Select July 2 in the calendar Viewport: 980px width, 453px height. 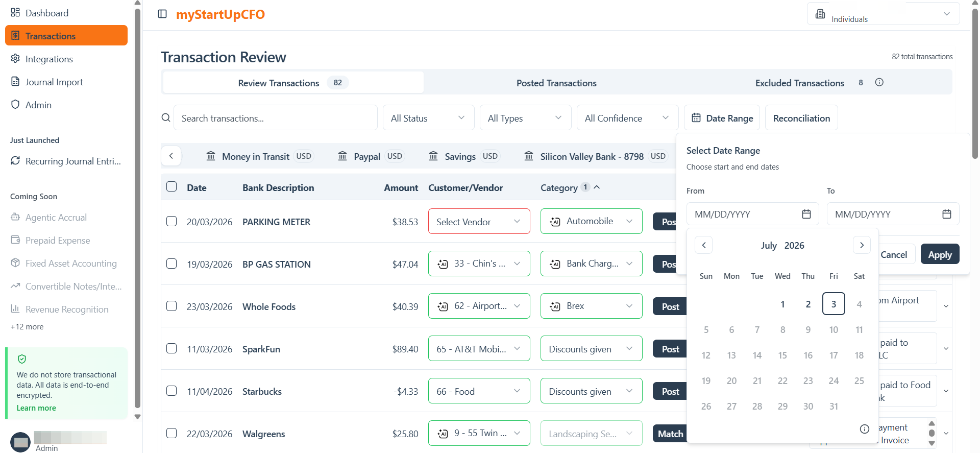[x=808, y=304]
